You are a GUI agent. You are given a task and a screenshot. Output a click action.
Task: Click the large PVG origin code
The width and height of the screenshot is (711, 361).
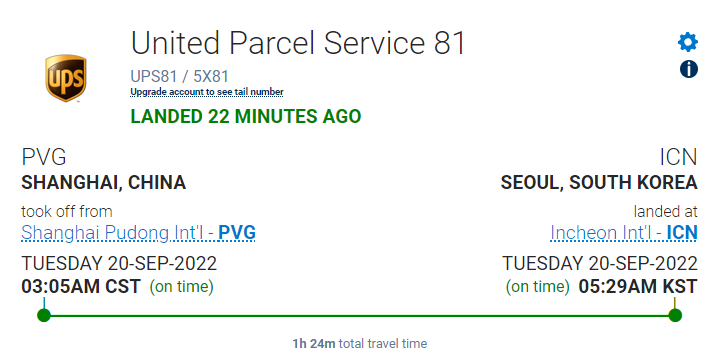pos(44,157)
